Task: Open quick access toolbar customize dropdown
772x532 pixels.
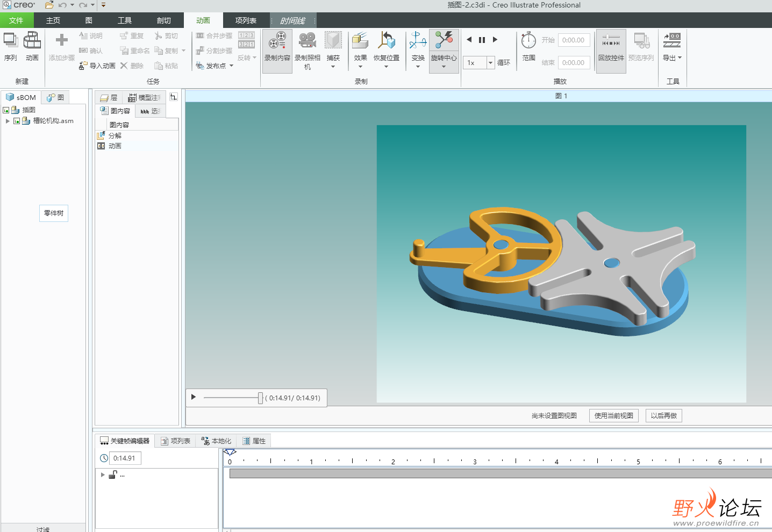Action: 103,5
